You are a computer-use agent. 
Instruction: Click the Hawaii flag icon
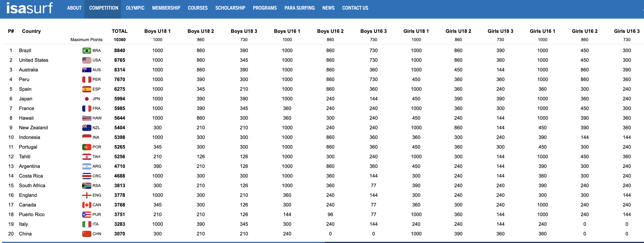pyautogui.click(x=87, y=118)
